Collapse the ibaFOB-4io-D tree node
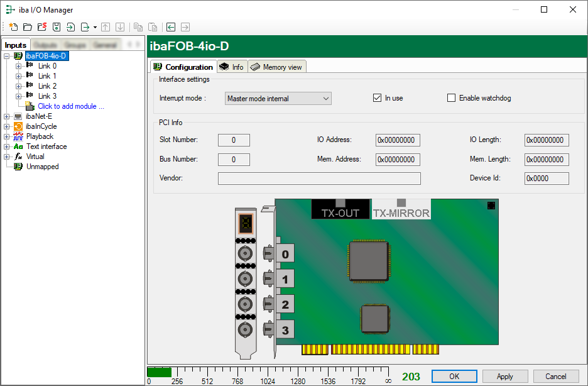 pyautogui.click(x=7, y=56)
